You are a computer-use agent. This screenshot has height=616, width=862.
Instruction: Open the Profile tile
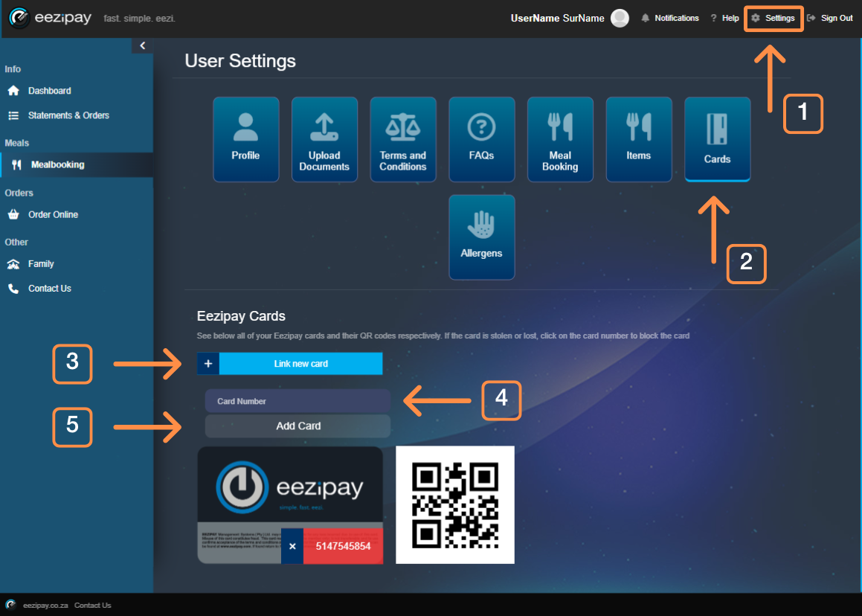(x=245, y=139)
